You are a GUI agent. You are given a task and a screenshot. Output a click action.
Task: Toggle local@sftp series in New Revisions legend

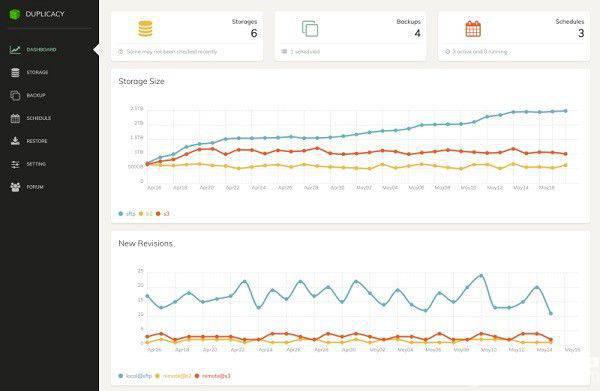click(x=135, y=376)
